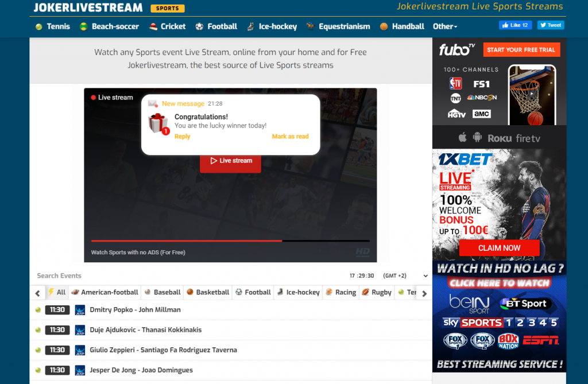
Task: Click the basketball phone image in fubo ad
Action: click(532, 95)
